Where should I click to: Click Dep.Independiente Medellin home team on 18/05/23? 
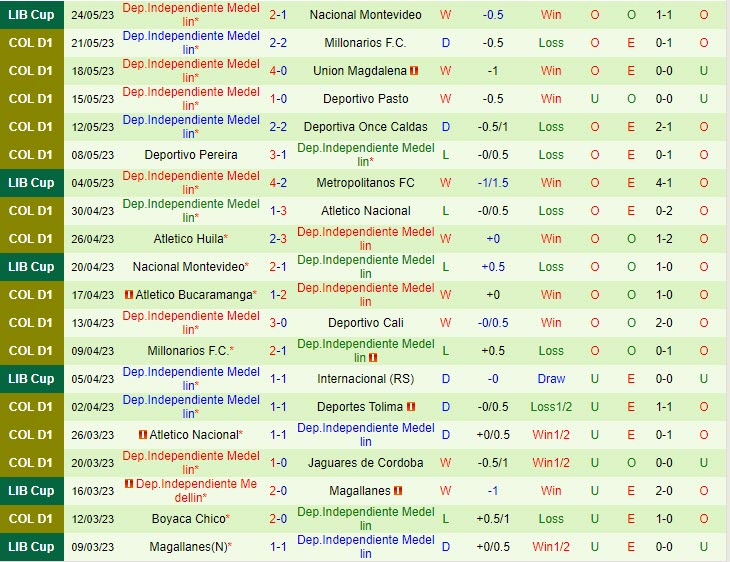[191, 70]
